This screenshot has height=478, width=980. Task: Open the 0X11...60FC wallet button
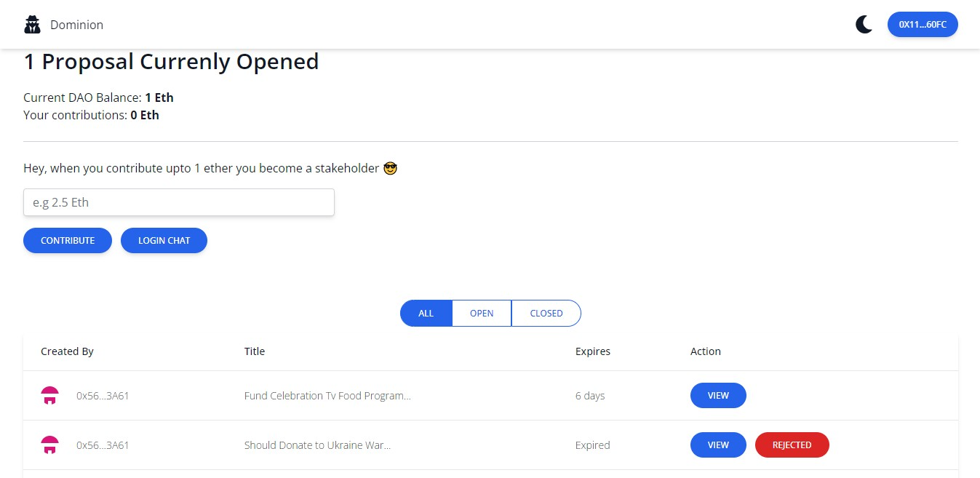(x=922, y=25)
